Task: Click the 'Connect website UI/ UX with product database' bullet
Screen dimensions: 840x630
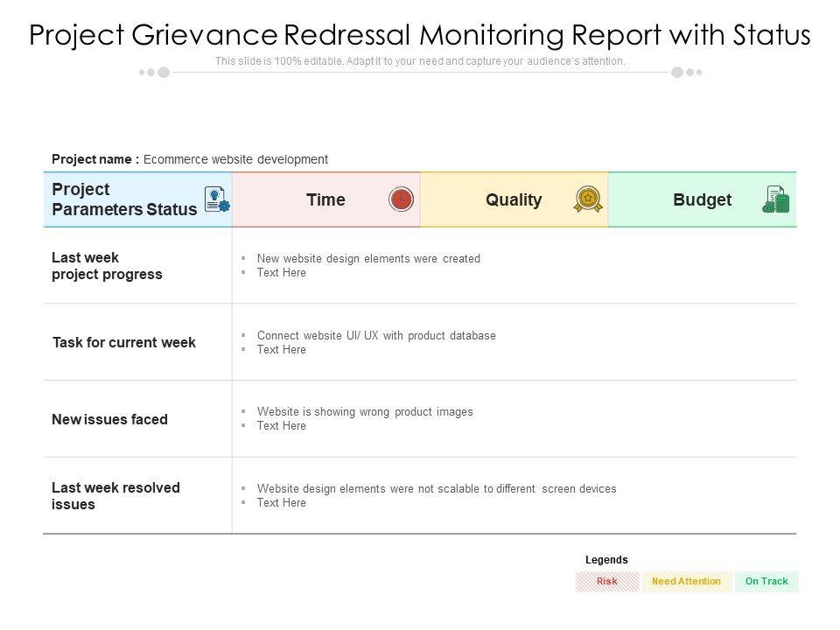Action: point(376,335)
